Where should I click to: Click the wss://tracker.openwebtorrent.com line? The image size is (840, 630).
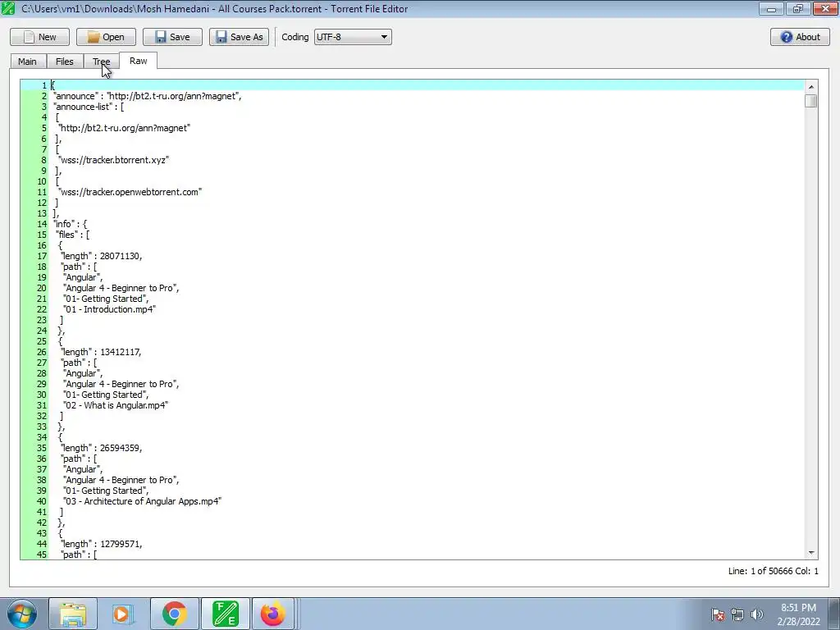[130, 192]
